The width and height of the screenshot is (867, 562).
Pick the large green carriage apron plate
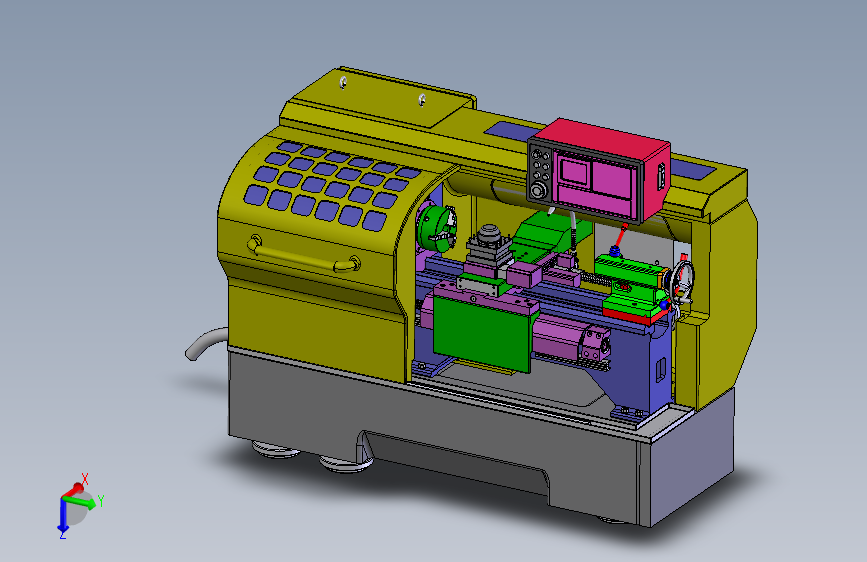[x=481, y=333]
